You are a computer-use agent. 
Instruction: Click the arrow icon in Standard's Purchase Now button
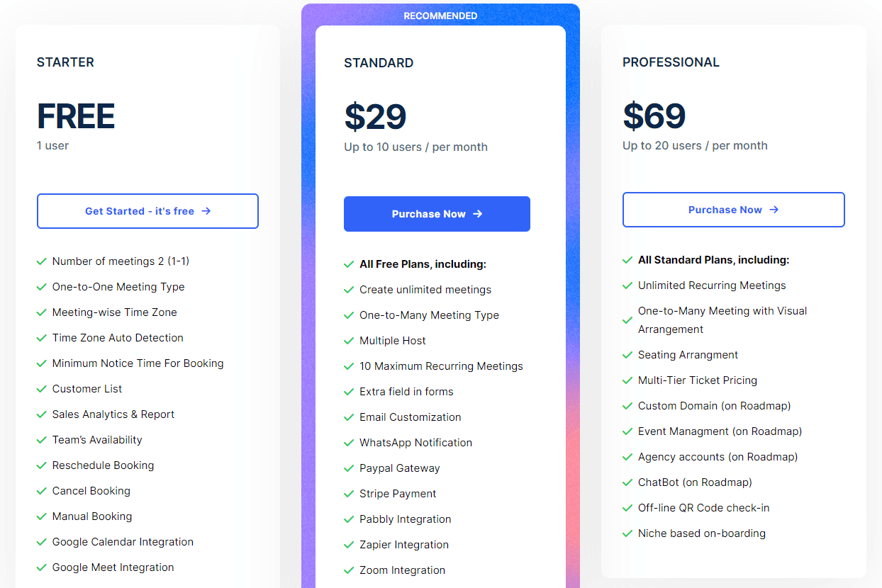476,214
